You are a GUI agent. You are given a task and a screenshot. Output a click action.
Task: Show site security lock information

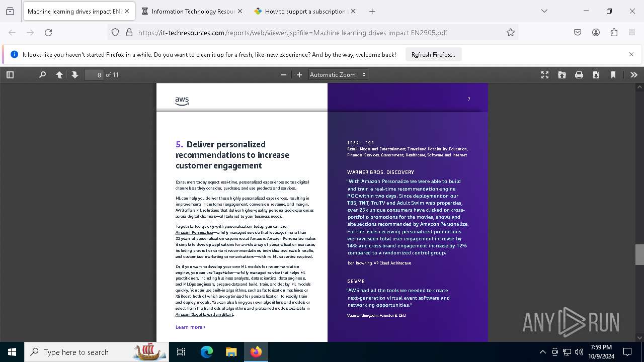tap(129, 33)
